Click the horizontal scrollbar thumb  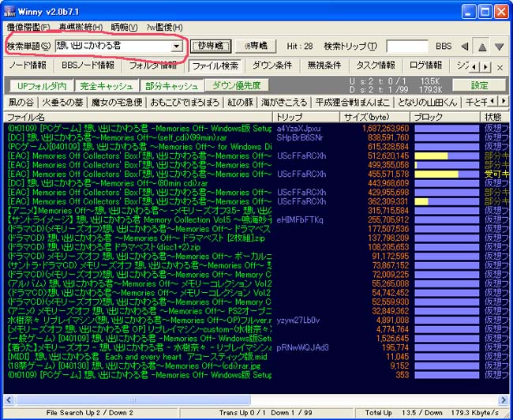pos(133,399)
